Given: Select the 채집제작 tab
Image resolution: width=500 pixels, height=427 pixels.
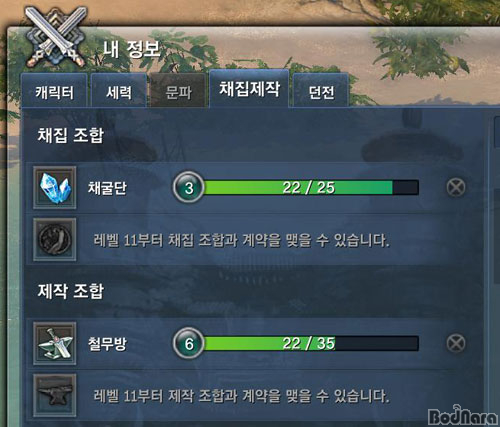Looking at the screenshot, I should (x=249, y=89).
